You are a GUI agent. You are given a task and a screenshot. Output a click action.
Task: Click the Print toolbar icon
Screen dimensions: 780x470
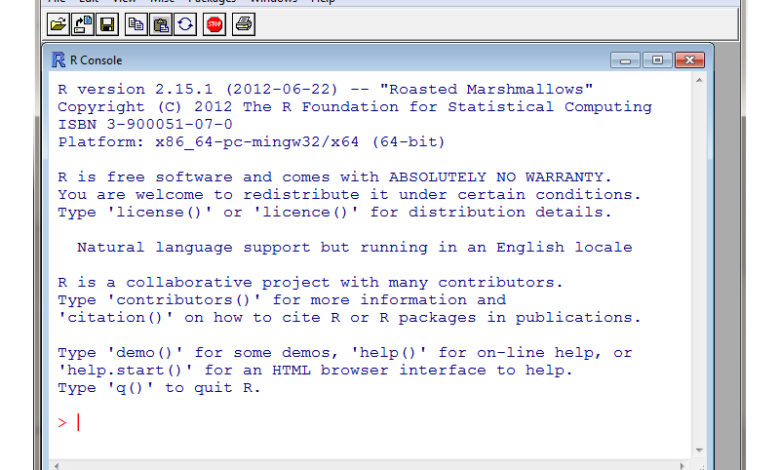(244, 24)
